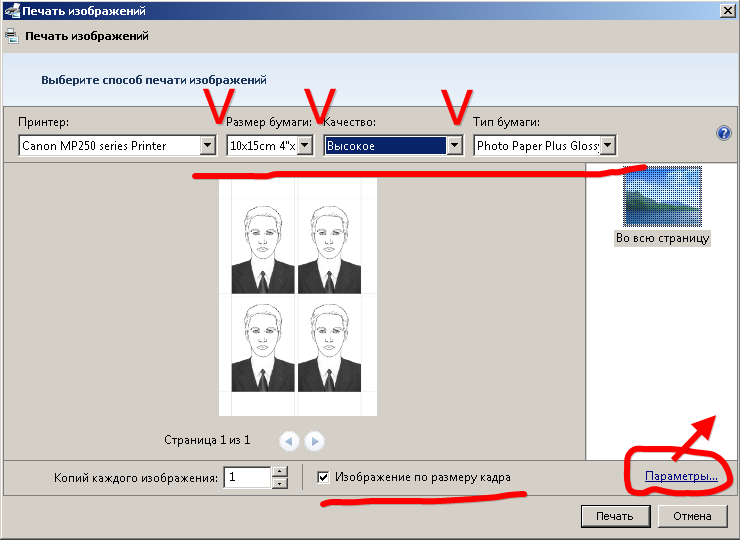Go to previous page arrow
740x540 pixels.
click(289, 441)
